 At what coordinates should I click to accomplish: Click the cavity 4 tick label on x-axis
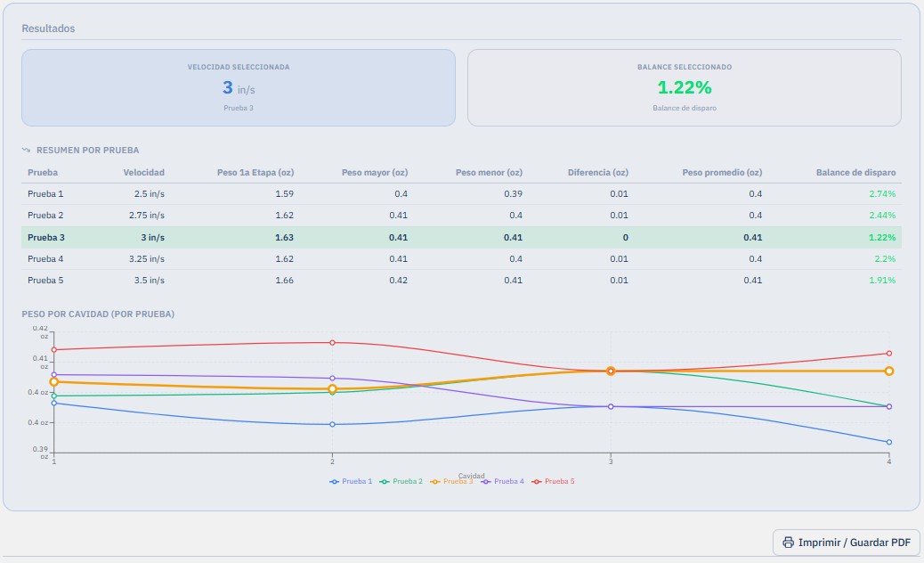[x=889, y=461]
